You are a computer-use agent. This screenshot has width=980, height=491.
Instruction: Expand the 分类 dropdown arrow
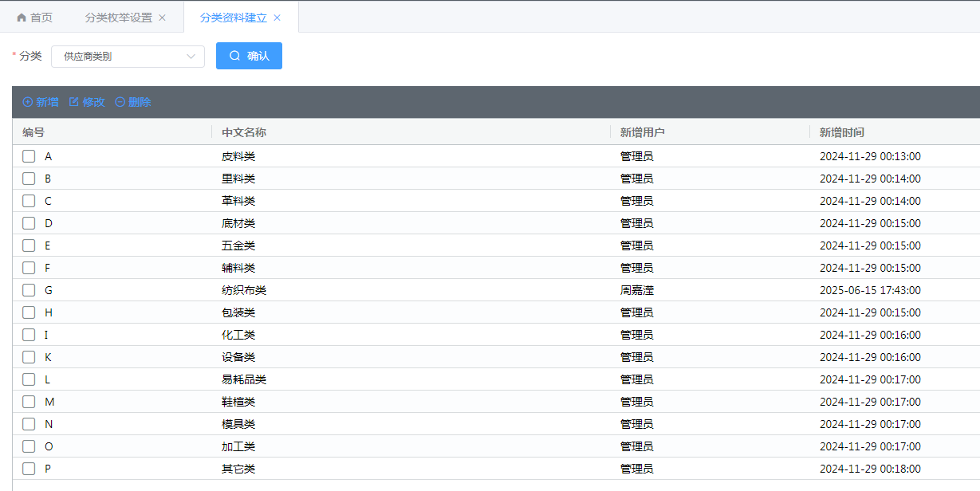click(191, 57)
